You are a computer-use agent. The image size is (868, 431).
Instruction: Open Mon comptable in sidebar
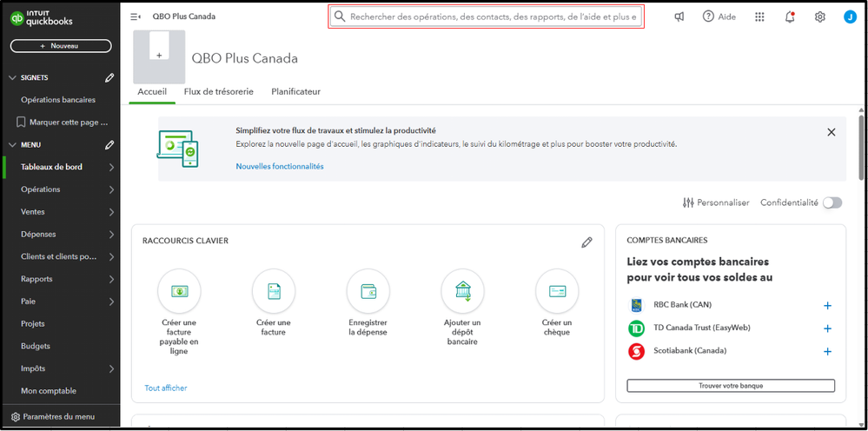pyautogui.click(x=49, y=391)
